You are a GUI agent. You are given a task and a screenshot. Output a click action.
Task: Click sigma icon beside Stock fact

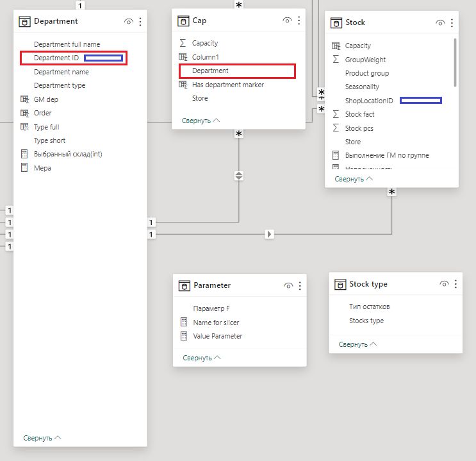(x=336, y=114)
